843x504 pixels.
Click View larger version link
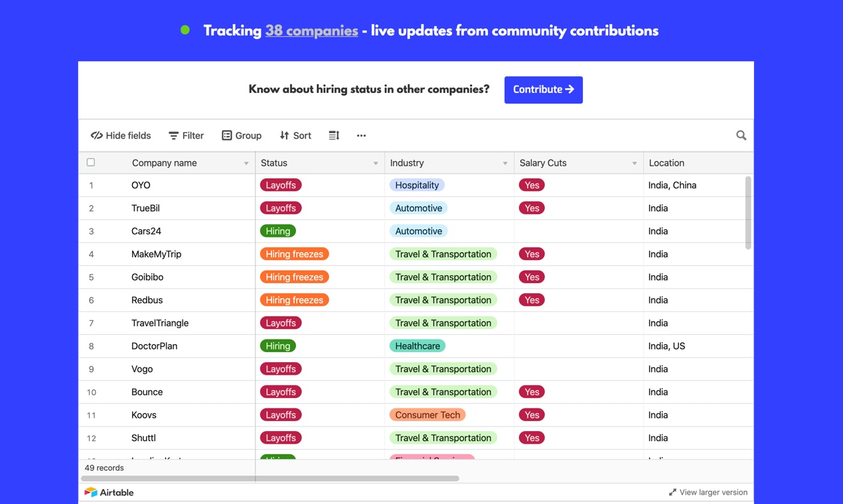click(x=708, y=492)
